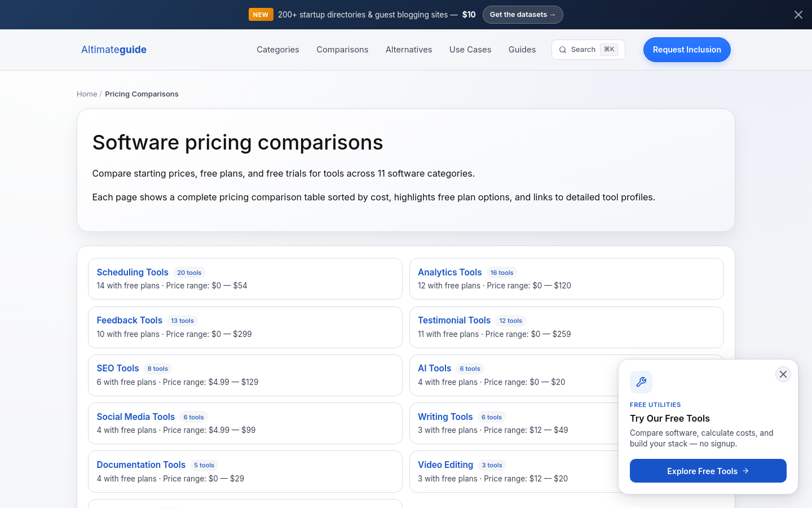
Task: Click the 'FREE UTILITIES' label
Action: (x=655, y=405)
